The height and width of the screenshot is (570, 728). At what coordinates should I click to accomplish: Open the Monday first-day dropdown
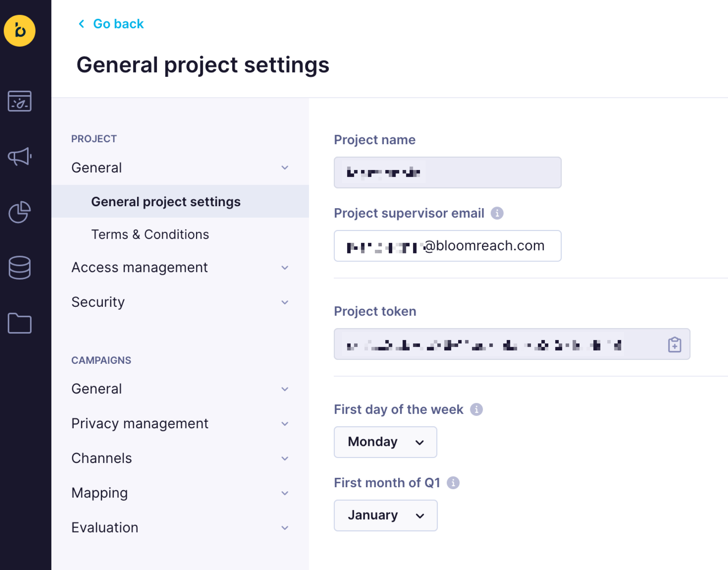coord(385,442)
